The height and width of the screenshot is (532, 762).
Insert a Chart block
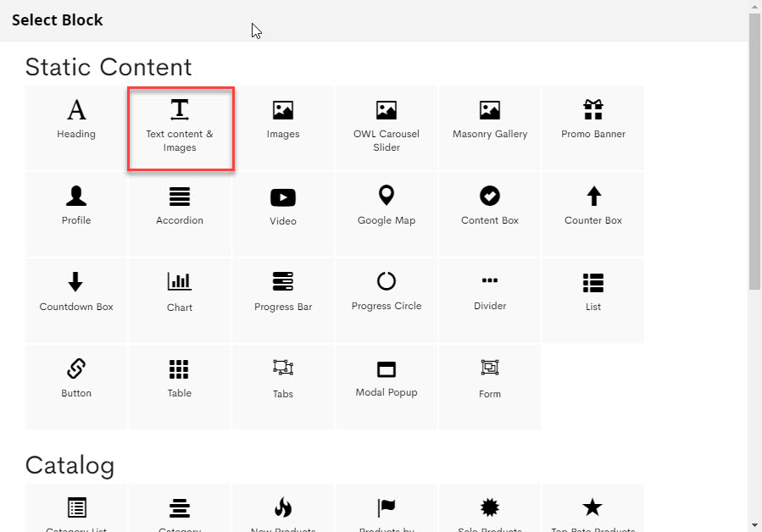click(180, 301)
